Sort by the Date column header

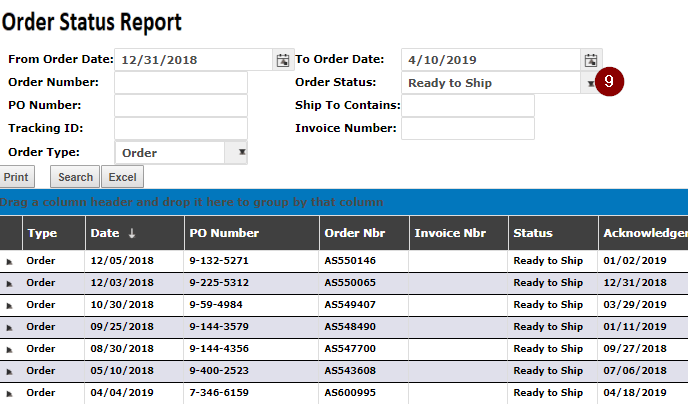click(x=105, y=233)
